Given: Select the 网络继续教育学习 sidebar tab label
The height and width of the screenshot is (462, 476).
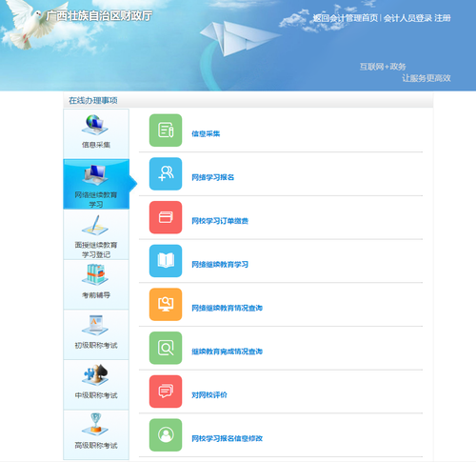Looking at the screenshot, I should pyautogui.click(x=96, y=199).
